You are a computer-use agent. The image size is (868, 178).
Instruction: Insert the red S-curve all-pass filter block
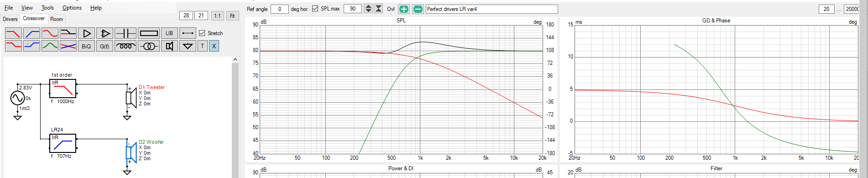50,33
